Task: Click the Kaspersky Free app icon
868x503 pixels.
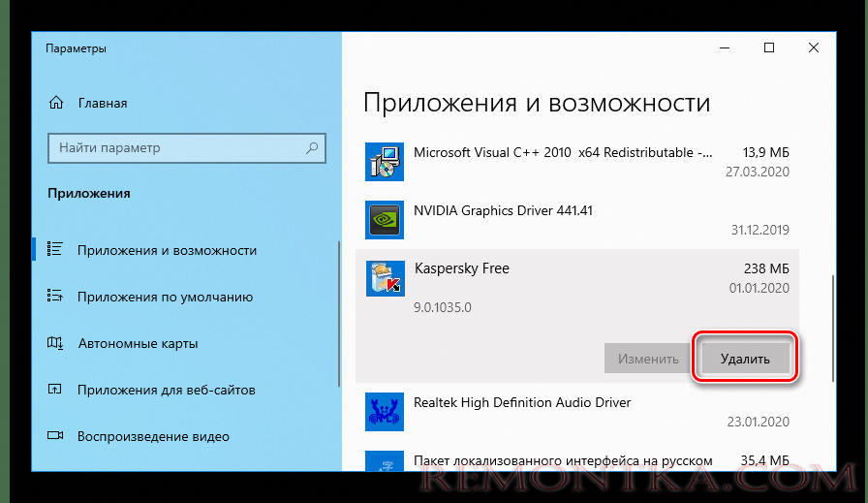Action: coord(384,277)
